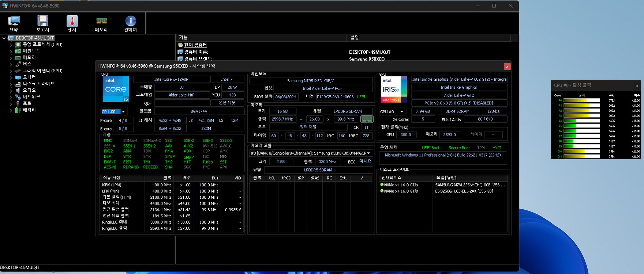The height and width of the screenshot is (274, 644).
Task: Click the Intel Core i5-1240P name field
Action: point(171,79)
